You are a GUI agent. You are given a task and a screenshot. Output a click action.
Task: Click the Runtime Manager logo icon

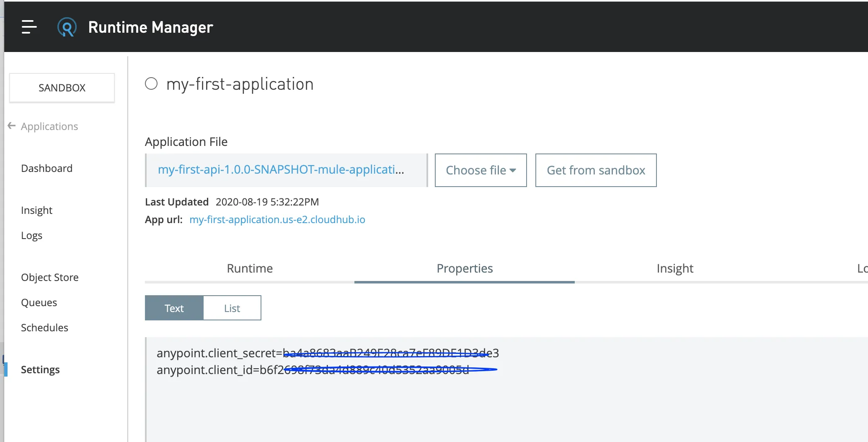tap(67, 27)
